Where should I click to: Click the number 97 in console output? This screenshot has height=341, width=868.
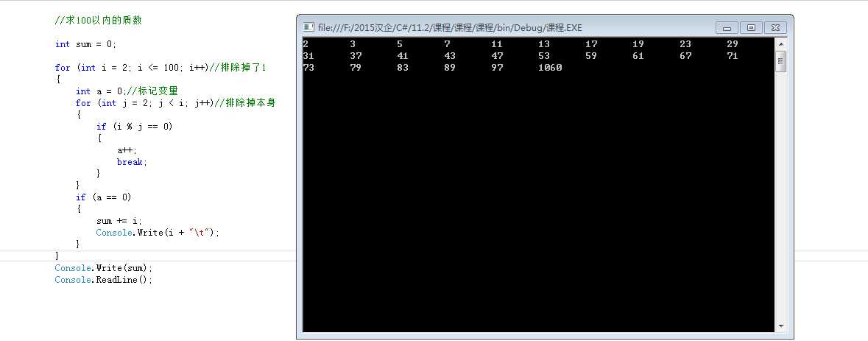tap(496, 68)
